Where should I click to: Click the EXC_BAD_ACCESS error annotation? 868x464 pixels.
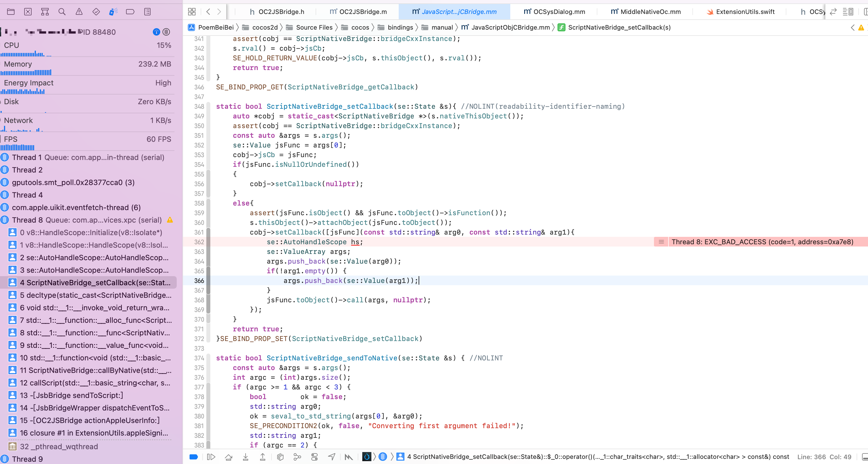(762, 242)
